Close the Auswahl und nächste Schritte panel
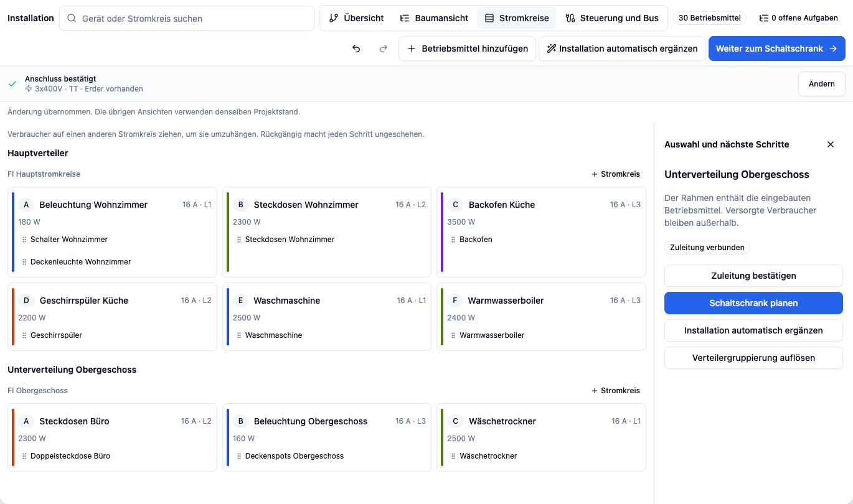 click(x=830, y=144)
